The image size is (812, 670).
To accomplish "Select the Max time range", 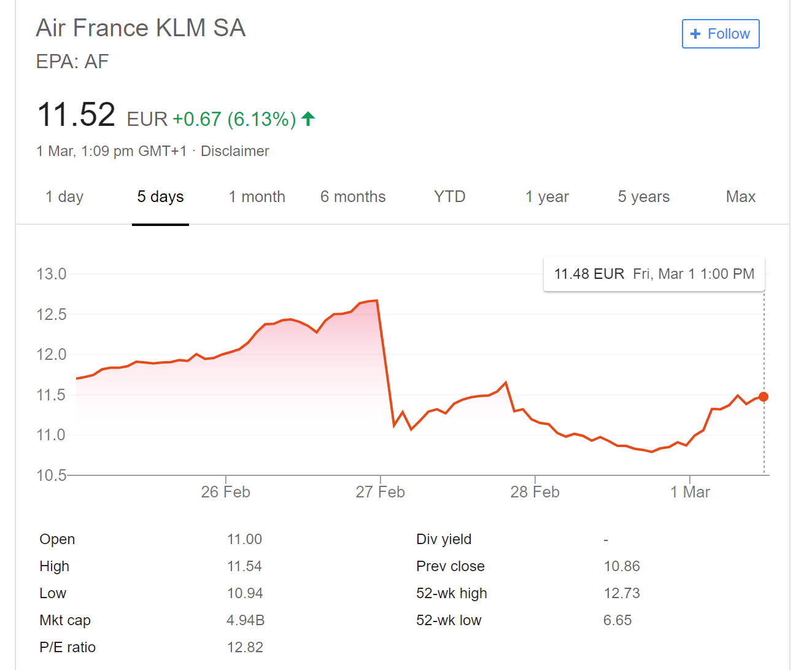I will pyautogui.click(x=740, y=197).
